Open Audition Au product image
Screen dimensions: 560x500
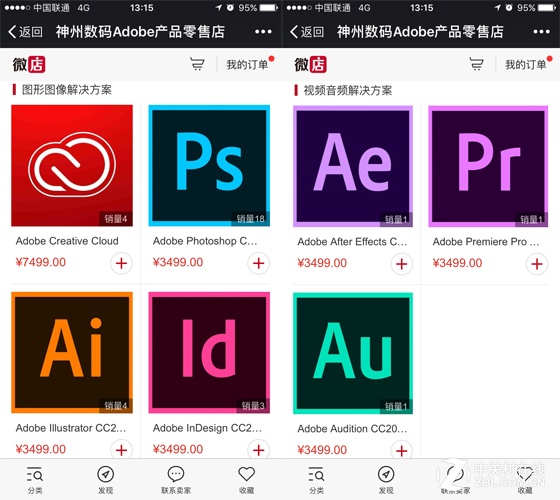coord(353,353)
